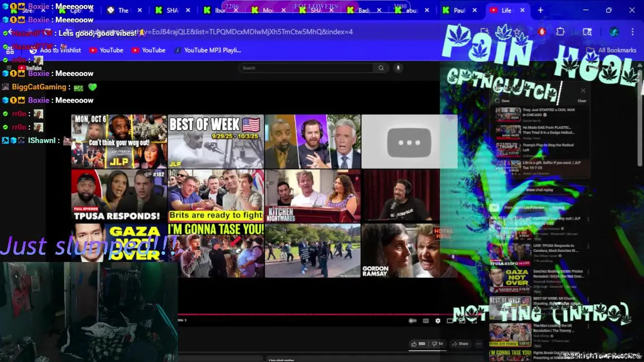This screenshot has width=644, height=362.
Task: Play the 'I'M GONNA TASE YOU!' video
Action: coord(216,250)
